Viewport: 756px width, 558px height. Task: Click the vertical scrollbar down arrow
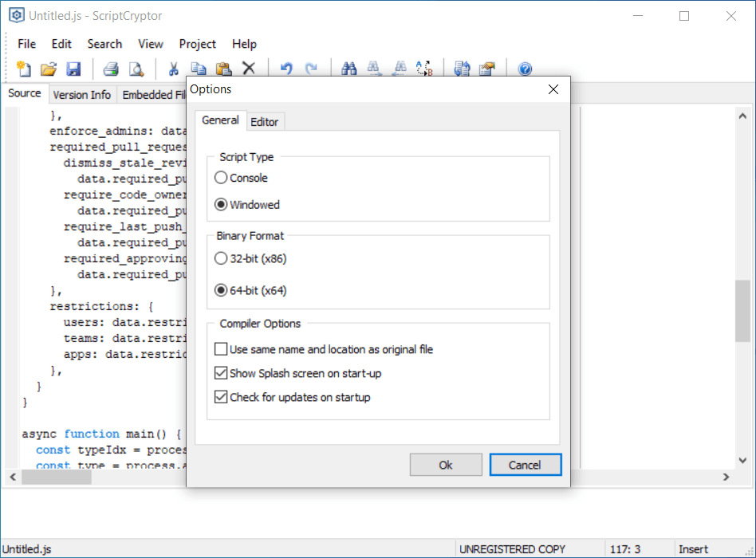[x=742, y=461]
